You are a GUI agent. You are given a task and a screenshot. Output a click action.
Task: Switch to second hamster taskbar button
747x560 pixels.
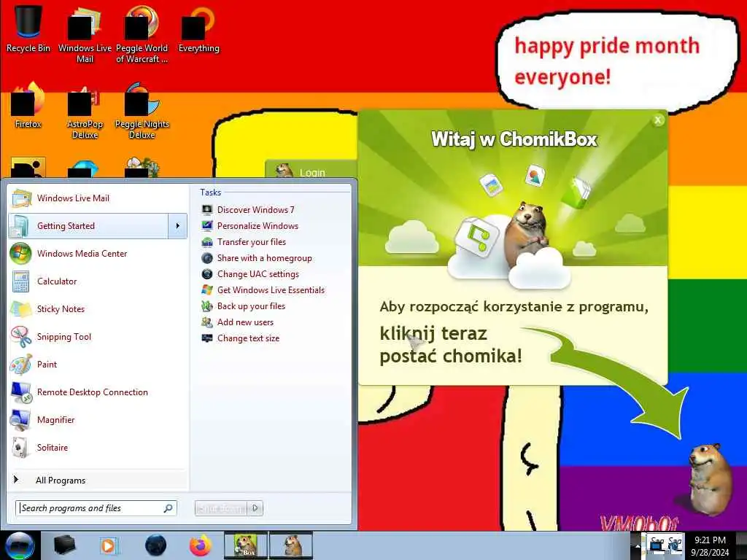291,545
